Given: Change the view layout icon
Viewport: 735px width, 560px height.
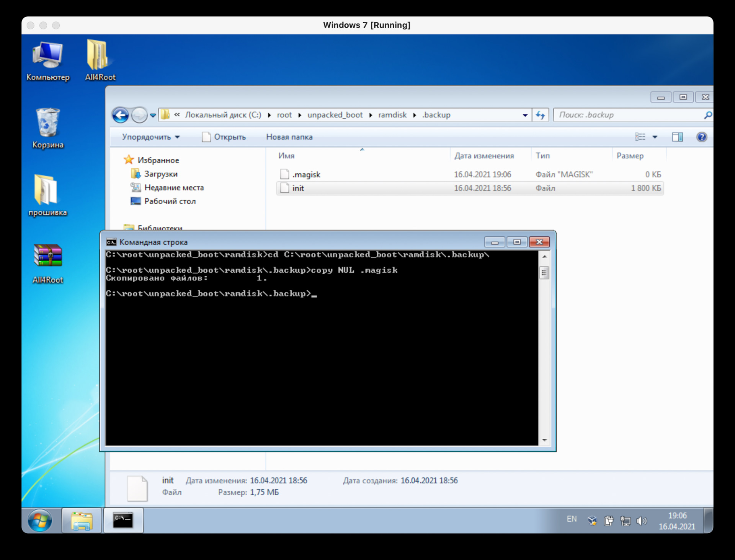Looking at the screenshot, I should (640, 137).
